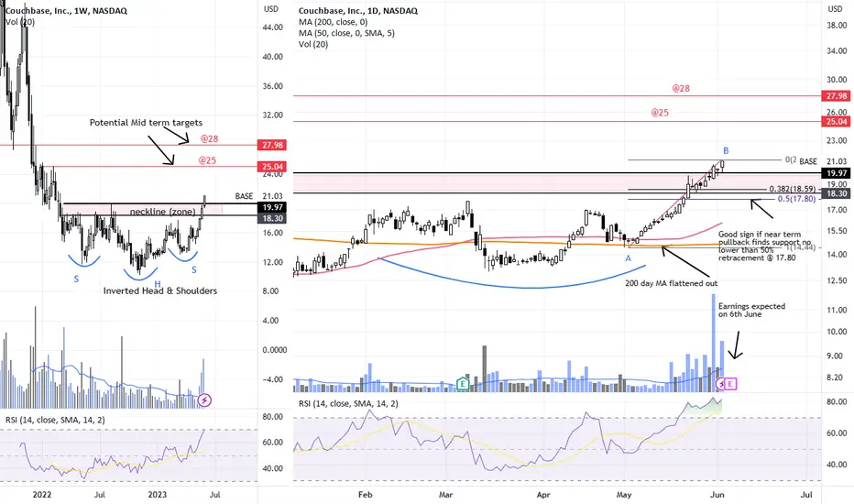
Task: Click the 'USD' currency label on the daily chart
Action: (835, 9)
